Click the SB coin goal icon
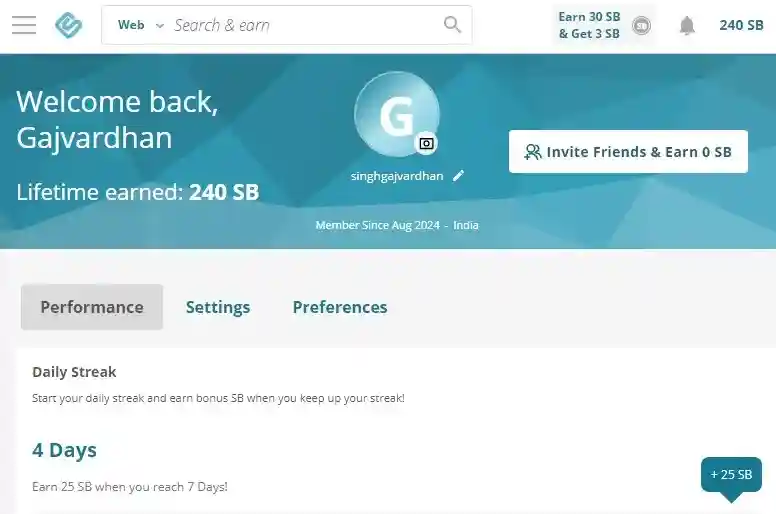 pyautogui.click(x=641, y=25)
